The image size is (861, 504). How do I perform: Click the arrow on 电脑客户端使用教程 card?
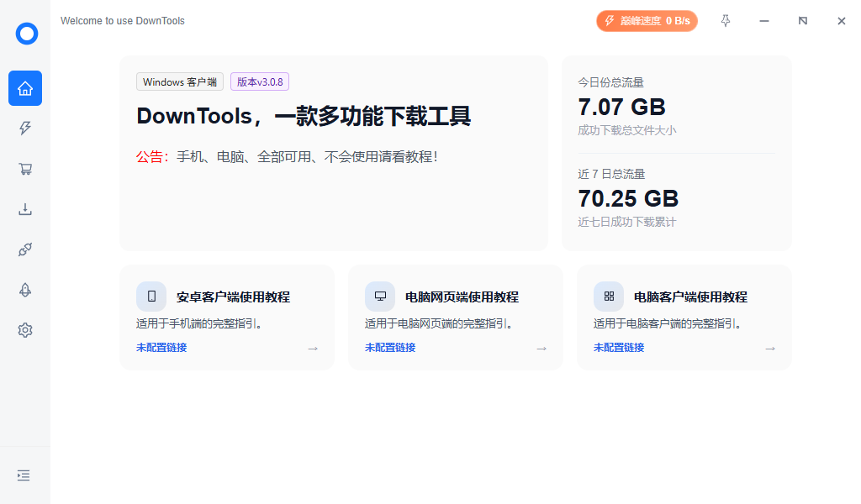point(770,349)
